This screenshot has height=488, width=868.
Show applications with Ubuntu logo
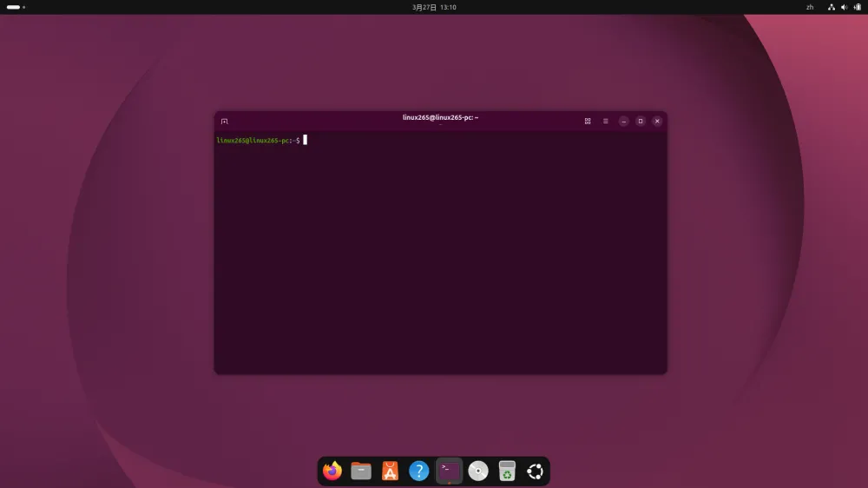click(536, 472)
